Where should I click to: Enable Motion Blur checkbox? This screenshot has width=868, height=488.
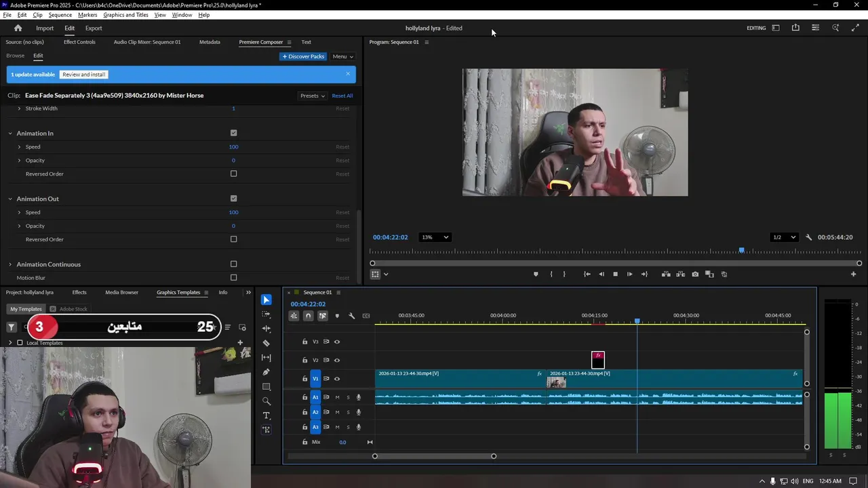233,277
